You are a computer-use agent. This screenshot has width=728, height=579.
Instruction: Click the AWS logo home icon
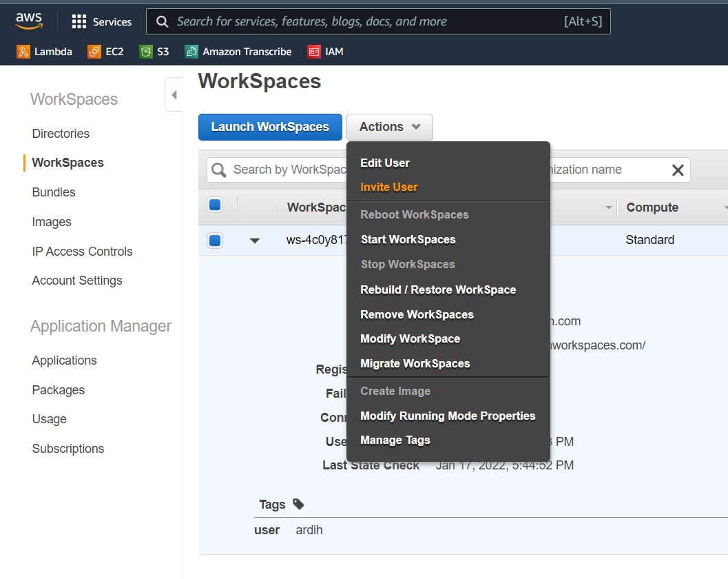(x=29, y=21)
